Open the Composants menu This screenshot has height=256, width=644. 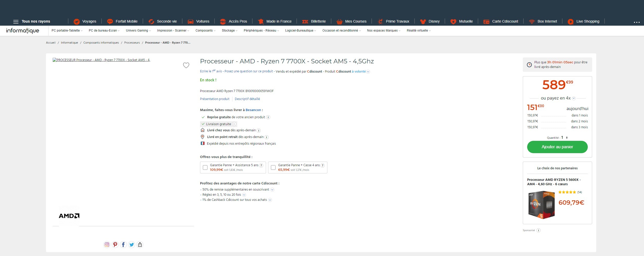205,31
